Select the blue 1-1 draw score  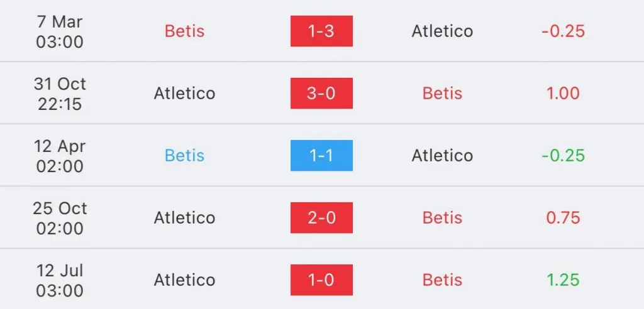[321, 155]
